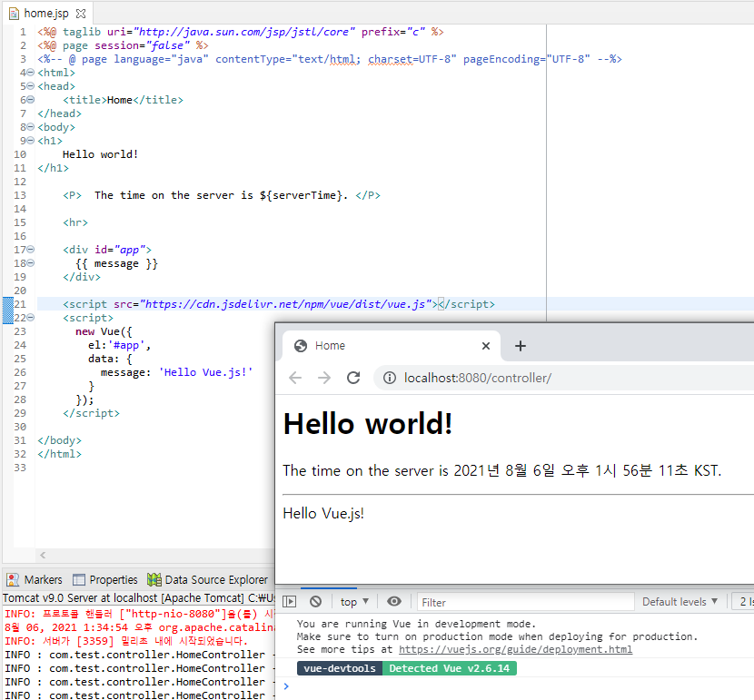Collapse the head tag fold at line 5
This screenshot has width=754, height=700.
pos(30,86)
